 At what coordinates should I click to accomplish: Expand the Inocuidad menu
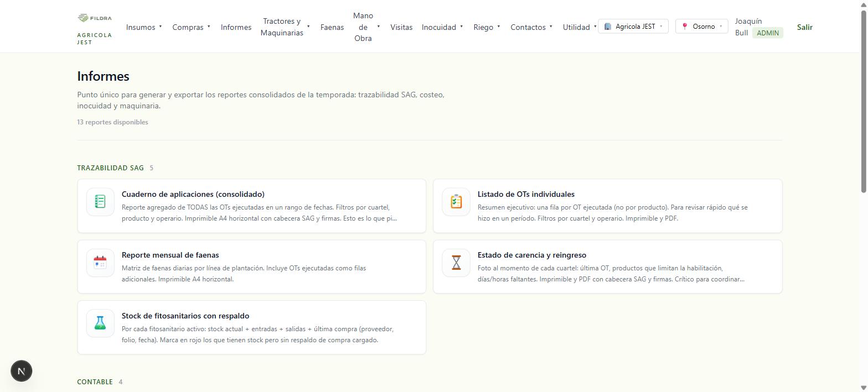click(x=442, y=27)
